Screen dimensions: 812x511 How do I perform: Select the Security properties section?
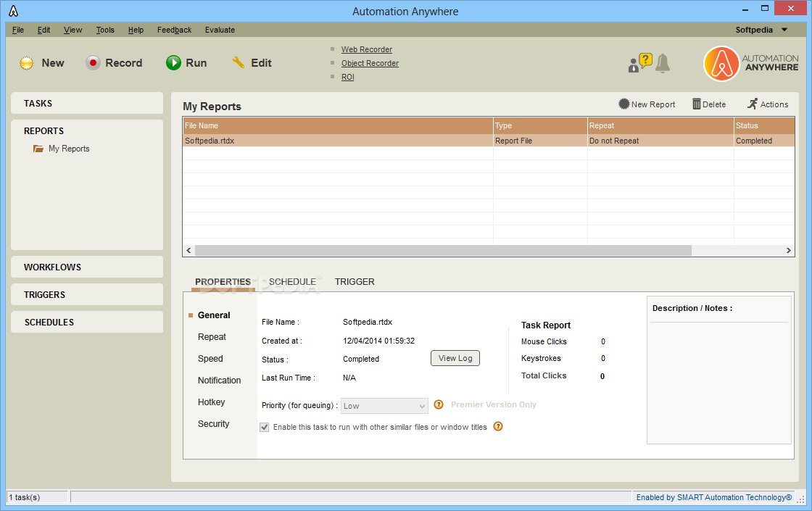click(x=213, y=424)
